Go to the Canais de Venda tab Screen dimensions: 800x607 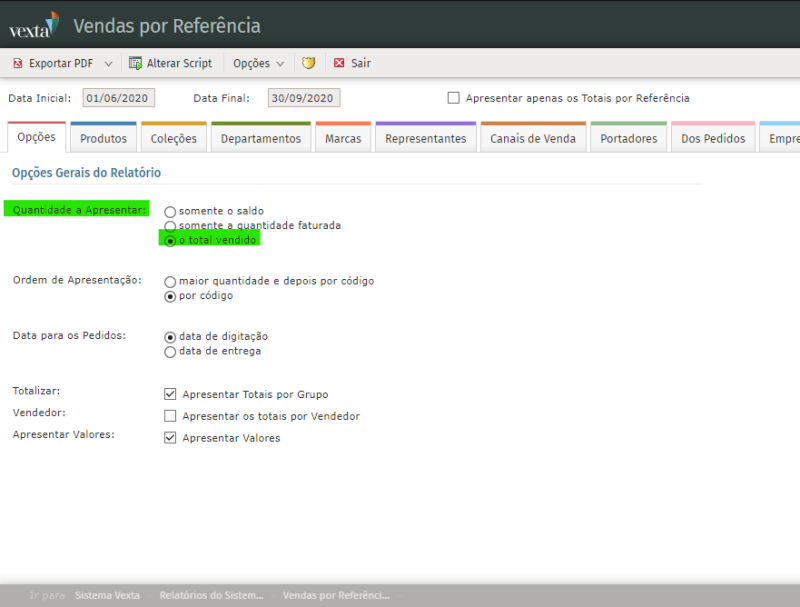click(x=532, y=139)
